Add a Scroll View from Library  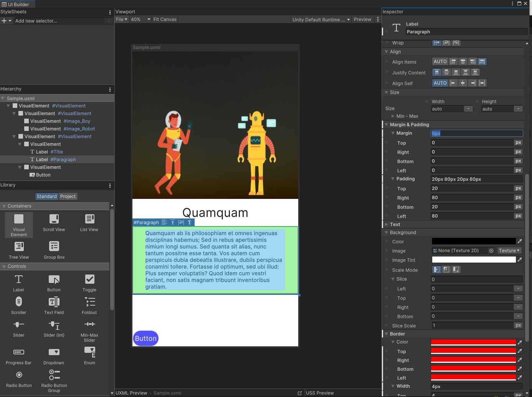[54, 222]
